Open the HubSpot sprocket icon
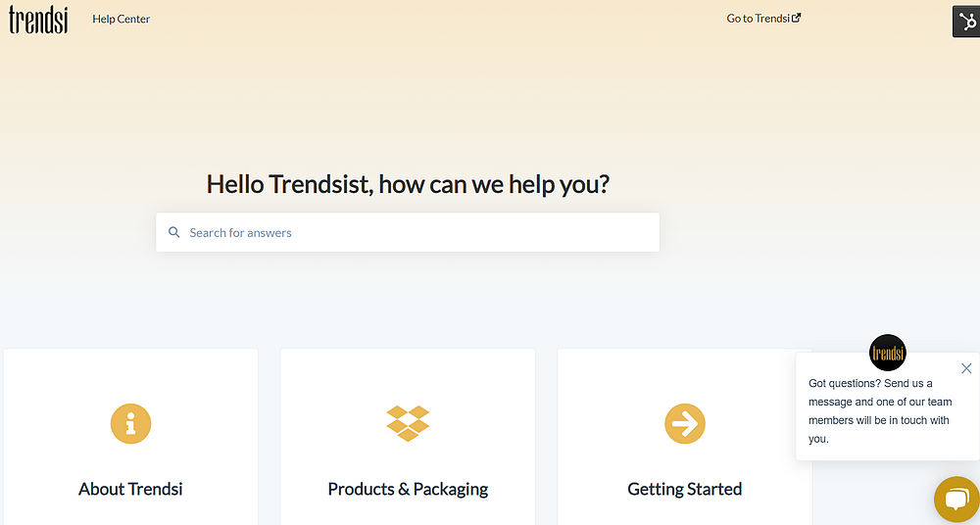This screenshot has width=980, height=525. 966,22
